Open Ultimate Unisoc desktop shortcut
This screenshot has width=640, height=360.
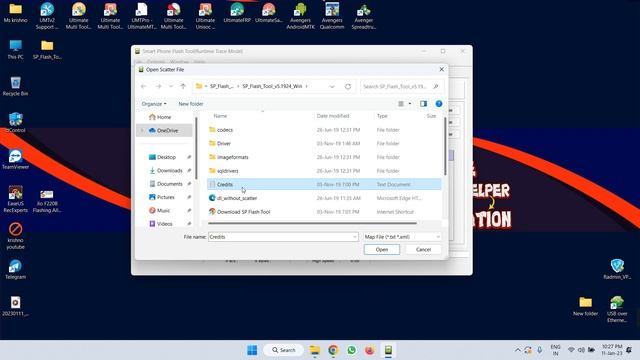(205, 16)
